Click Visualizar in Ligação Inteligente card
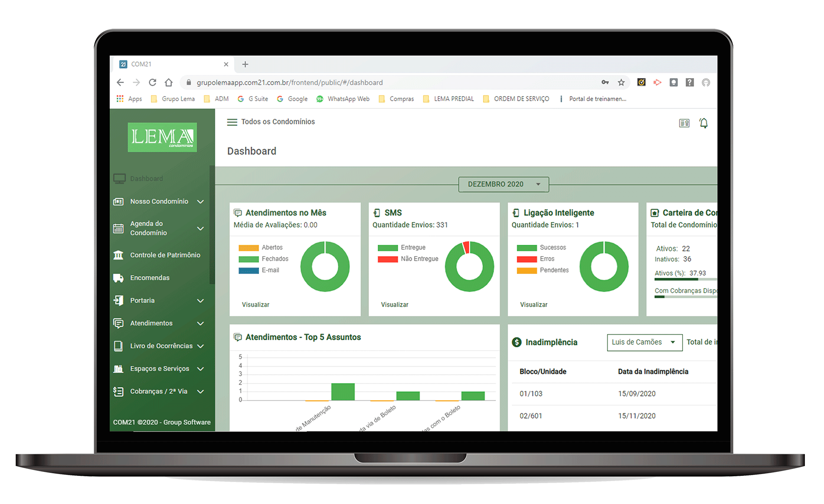Viewport: 824px width, 504px height. (534, 305)
